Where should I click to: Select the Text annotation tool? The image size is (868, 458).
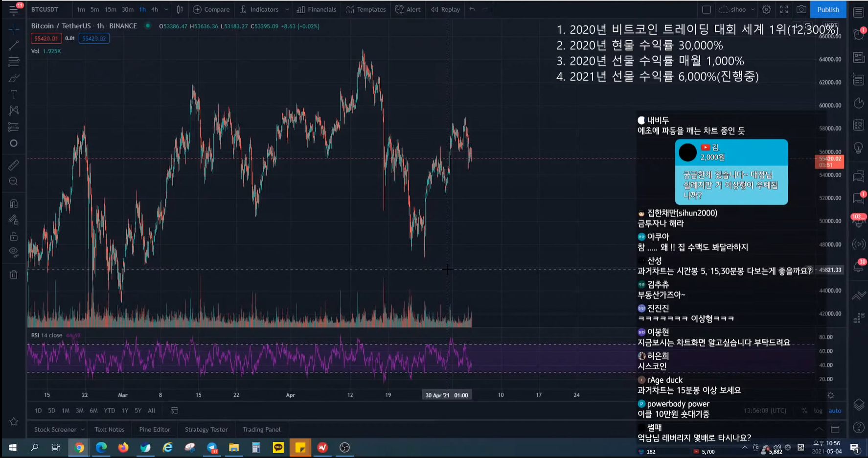click(14, 94)
